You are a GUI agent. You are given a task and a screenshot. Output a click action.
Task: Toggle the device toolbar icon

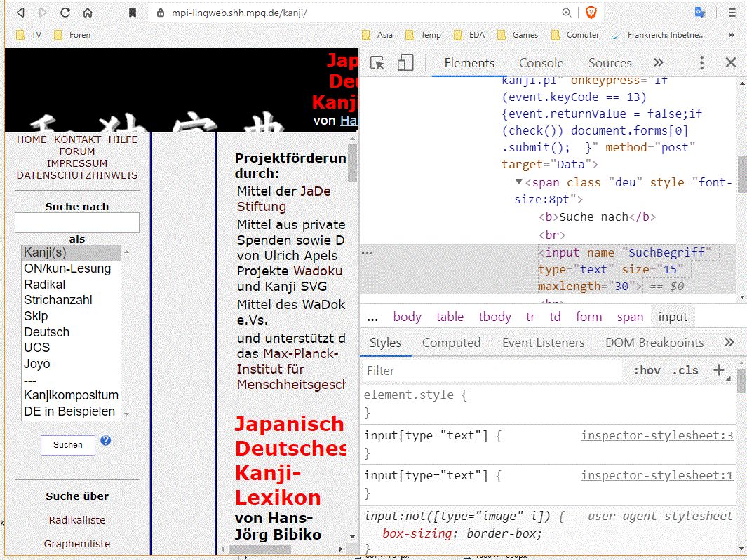tap(405, 63)
